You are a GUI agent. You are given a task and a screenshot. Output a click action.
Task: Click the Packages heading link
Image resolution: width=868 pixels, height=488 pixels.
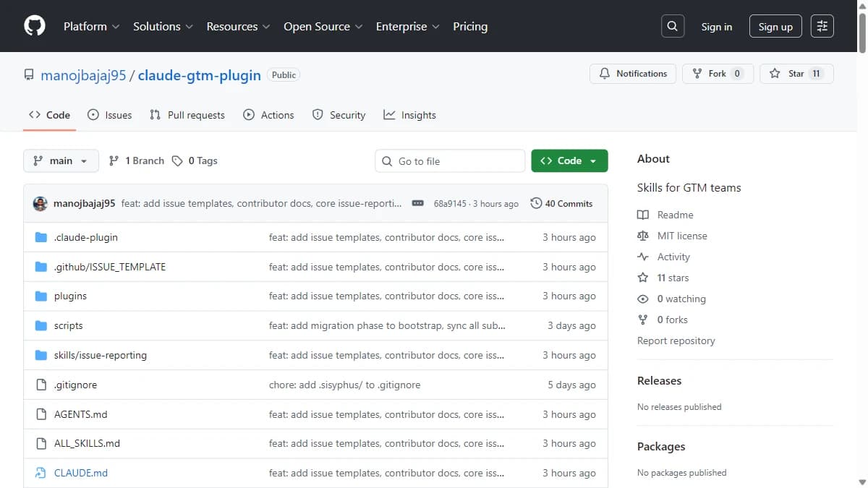point(661,446)
